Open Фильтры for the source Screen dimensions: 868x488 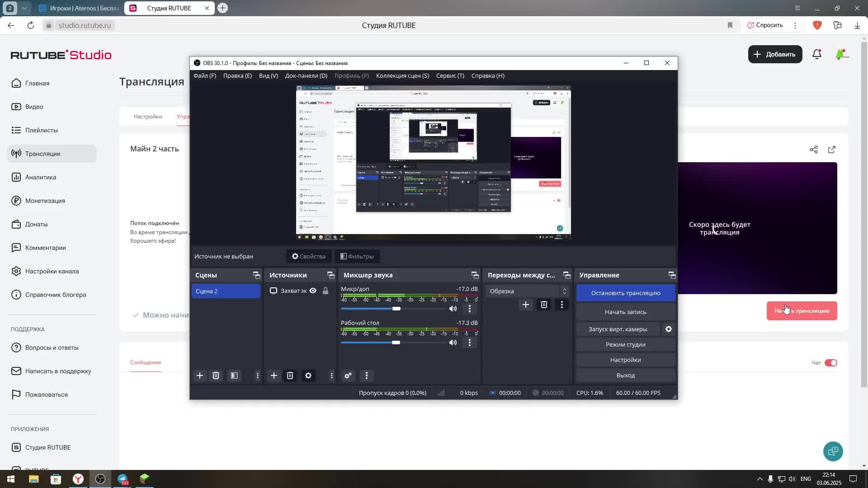coord(357,257)
